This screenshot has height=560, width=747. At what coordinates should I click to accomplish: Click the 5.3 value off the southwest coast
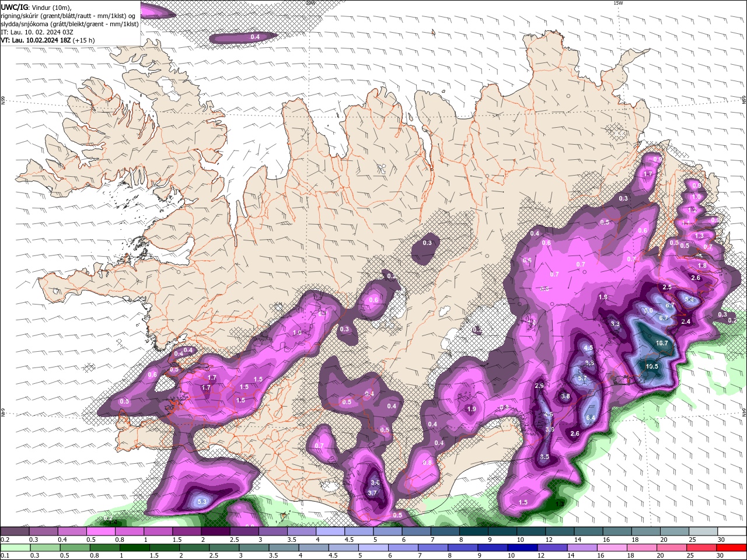coord(203,502)
